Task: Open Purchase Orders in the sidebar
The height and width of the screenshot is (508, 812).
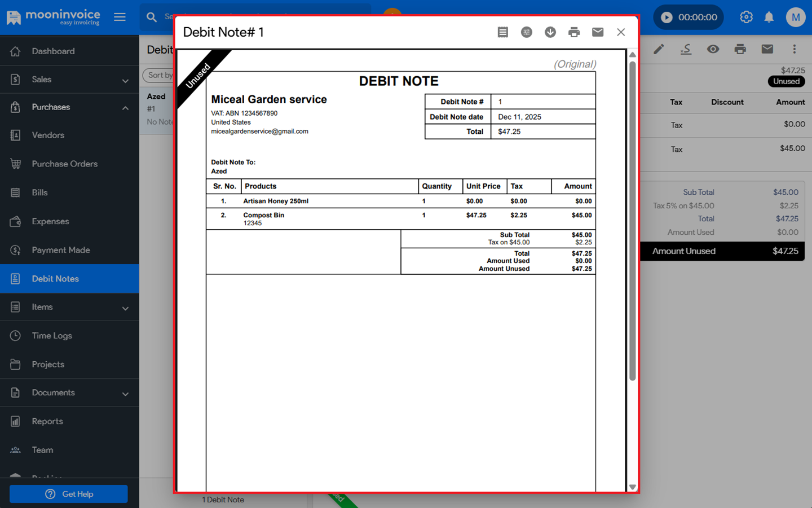Action: click(64, 164)
